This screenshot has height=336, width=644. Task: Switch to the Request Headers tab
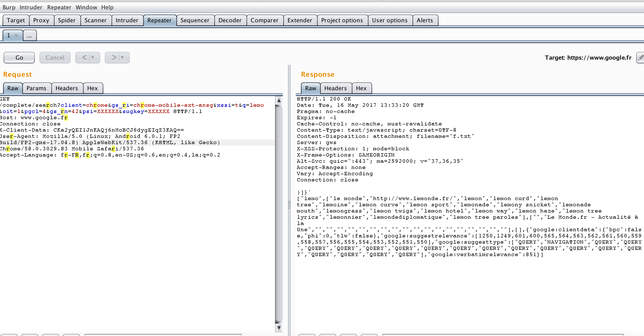pyautogui.click(x=67, y=88)
